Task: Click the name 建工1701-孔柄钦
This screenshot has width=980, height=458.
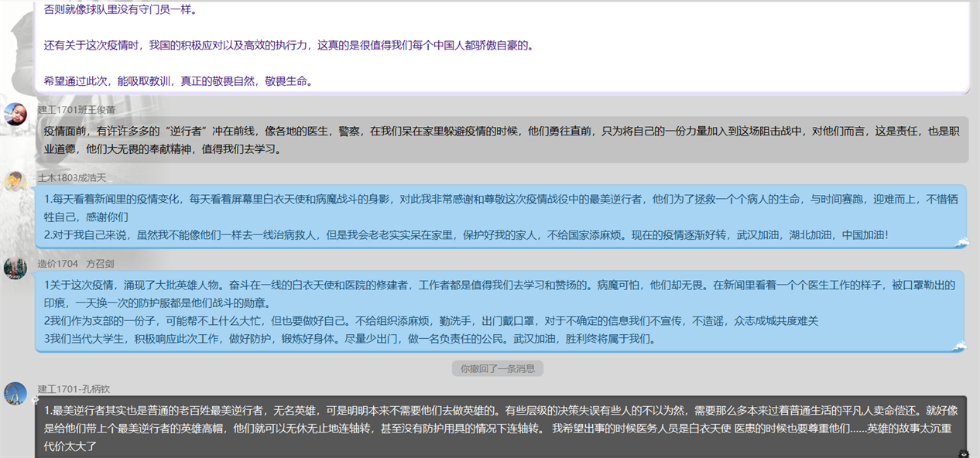Action: point(74,389)
